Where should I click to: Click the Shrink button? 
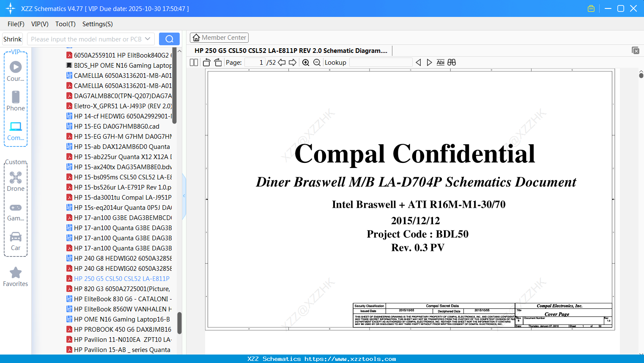(x=12, y=39)
